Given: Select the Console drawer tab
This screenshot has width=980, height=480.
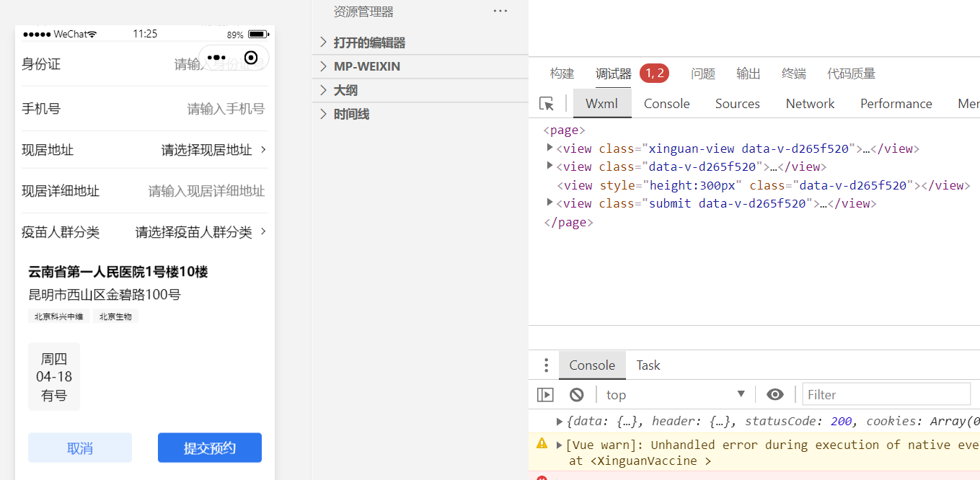Looking at the screenshot, I should pyautogui.click(x=592, y=365).
